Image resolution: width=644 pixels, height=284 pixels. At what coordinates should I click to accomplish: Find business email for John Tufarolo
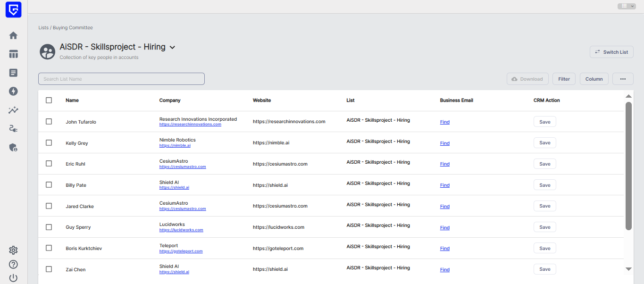pyautogui.click(x=445, y=122)
